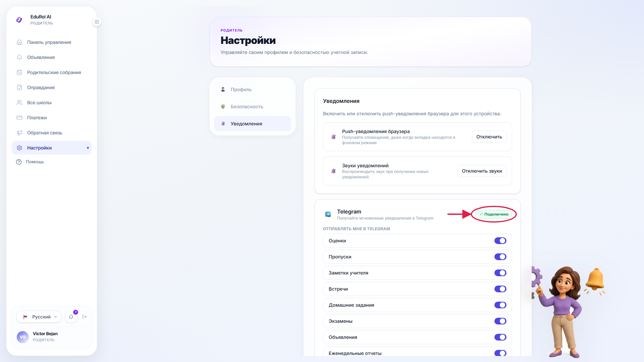Image resolution: width=644 pixels, height=362 pixels.
Task: Open the notifications bell with badge 7
Action: [x=71, y=317]
